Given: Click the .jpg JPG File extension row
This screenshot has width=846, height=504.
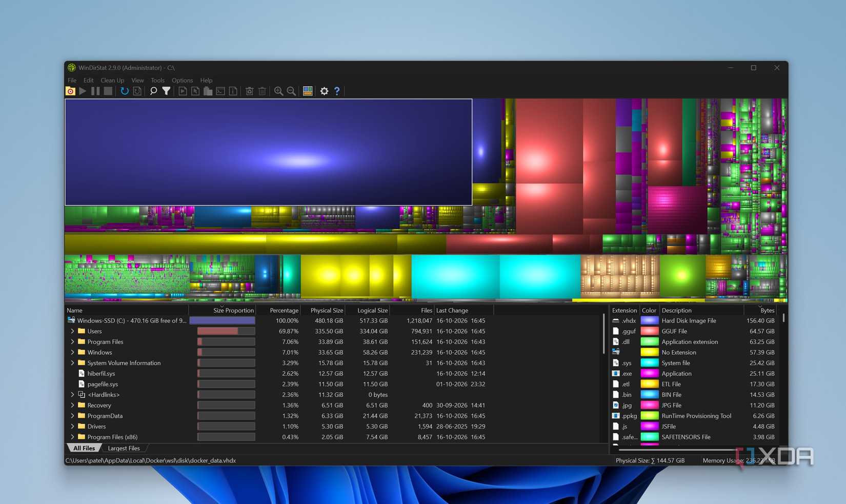Looking at the screenshot, I should coord(693,405).
